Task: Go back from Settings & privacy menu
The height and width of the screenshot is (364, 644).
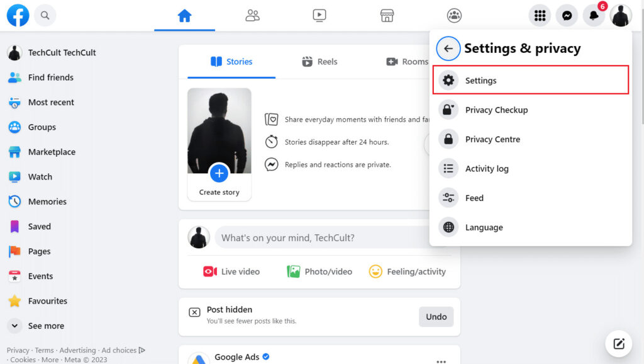Action: (x=448, y=48)
